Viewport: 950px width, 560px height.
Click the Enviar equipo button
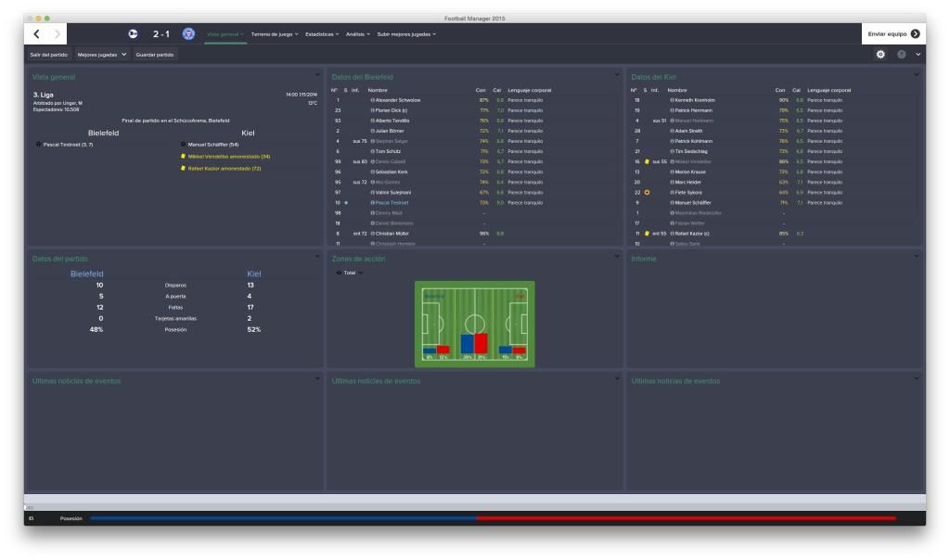[893, 34]
